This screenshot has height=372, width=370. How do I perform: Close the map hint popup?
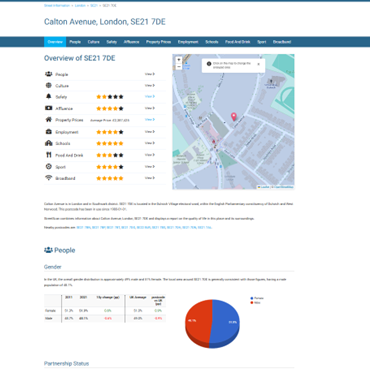[259, 64]
